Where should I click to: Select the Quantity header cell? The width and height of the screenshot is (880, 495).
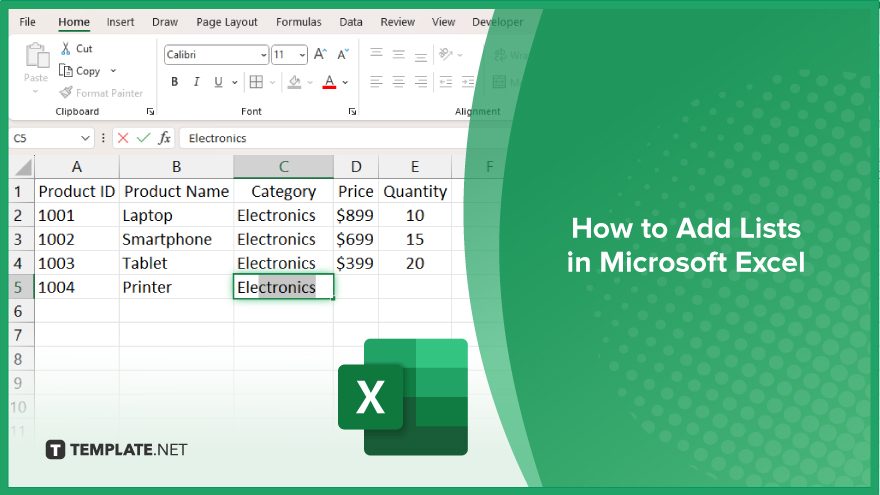click(415, 191)
